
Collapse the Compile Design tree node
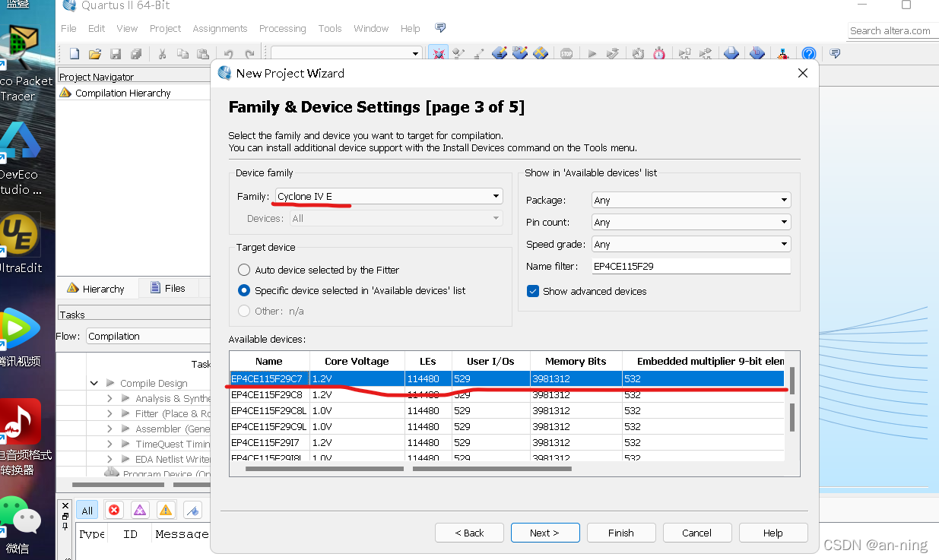tap(94, 384)
